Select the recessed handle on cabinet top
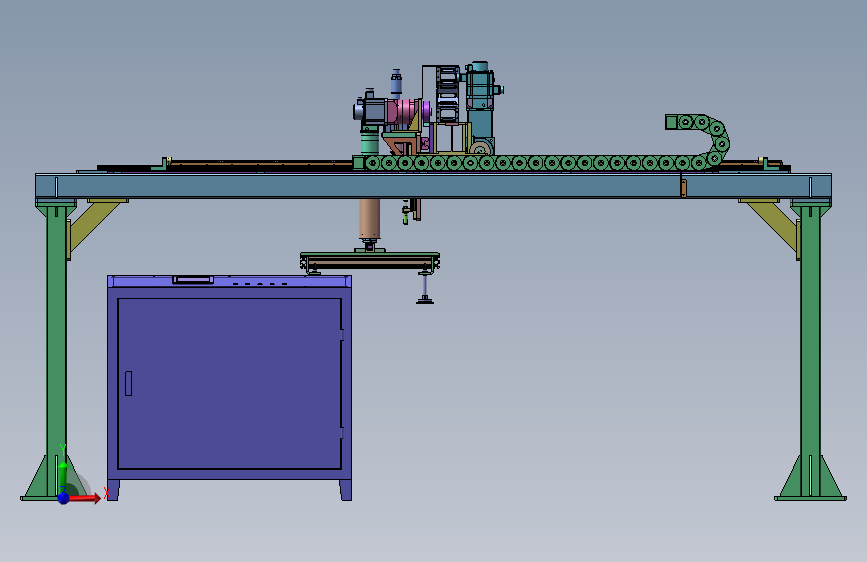The image size is (867, 562). coord(193,280)
